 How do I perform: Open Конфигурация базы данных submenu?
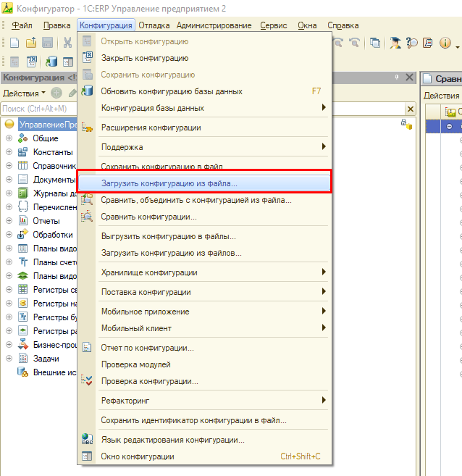204,108
